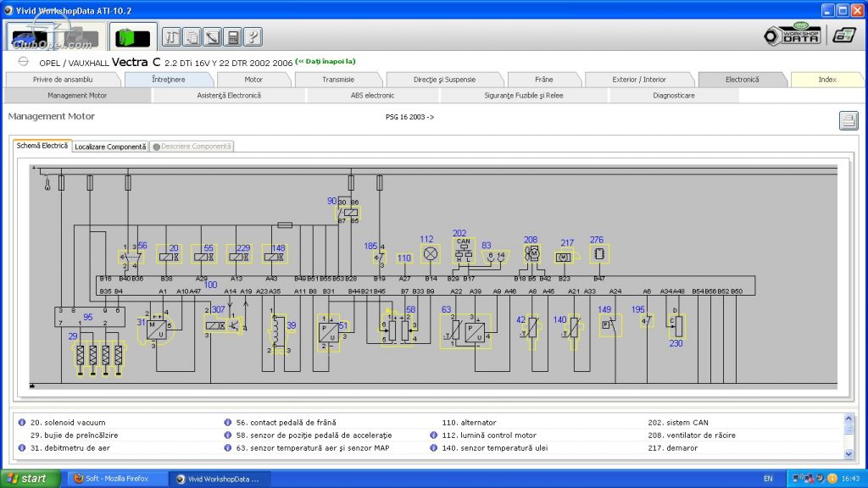Open the vehicle selection car icon
Viewport: 868px width, 488px height.
point(30,37)
